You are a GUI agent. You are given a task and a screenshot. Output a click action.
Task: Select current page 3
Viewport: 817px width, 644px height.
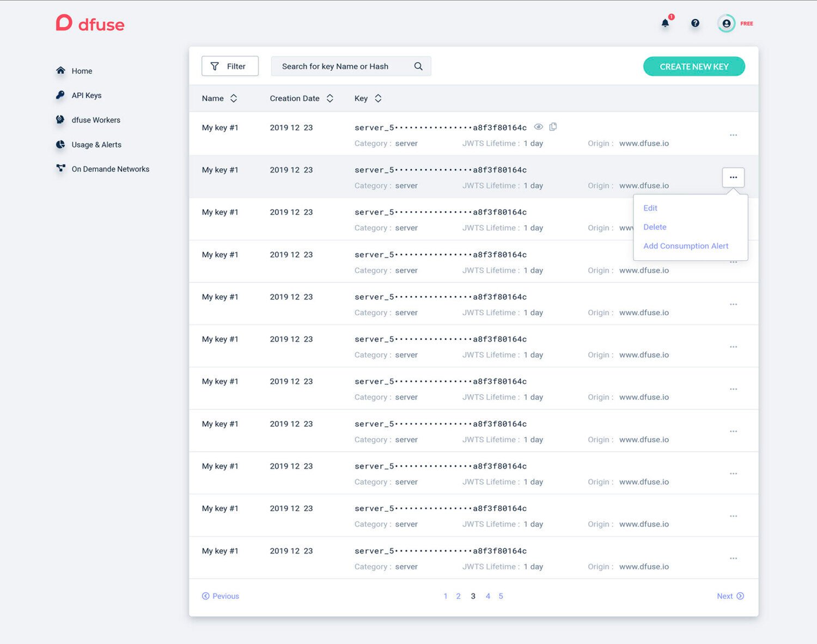[473, 596]
